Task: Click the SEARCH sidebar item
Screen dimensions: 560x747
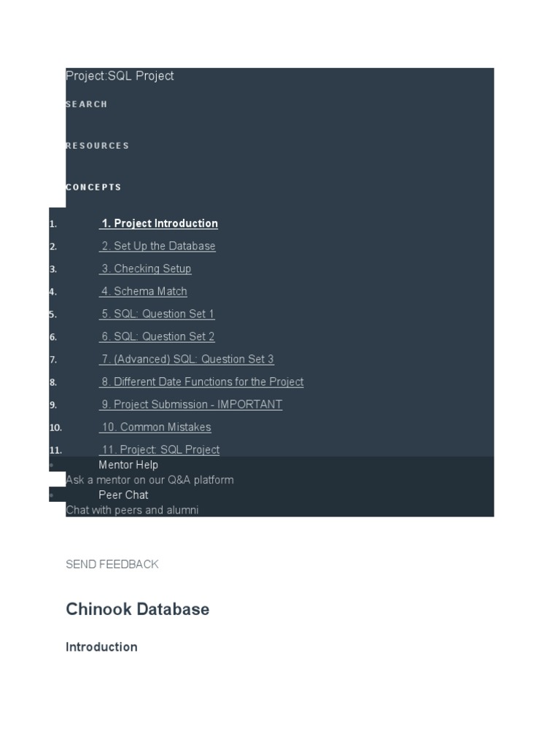Action: pyautogui.click(x=87, y=104)
